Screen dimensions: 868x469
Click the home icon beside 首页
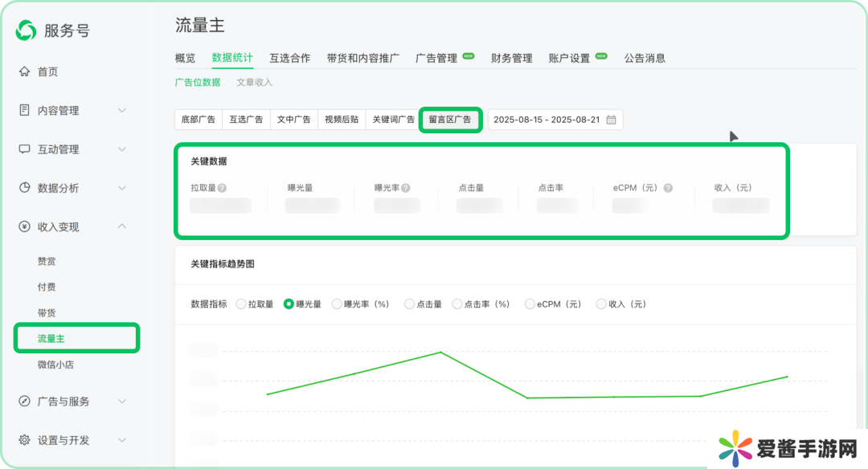click(24, 71)
